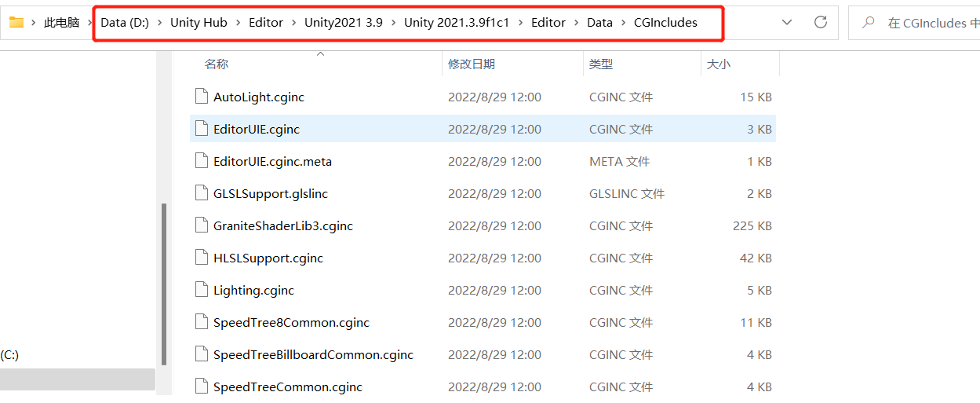Click the GraniteShaderLib3.cginc file icon
The image size is (980, 403).
[x=202, y=225]
